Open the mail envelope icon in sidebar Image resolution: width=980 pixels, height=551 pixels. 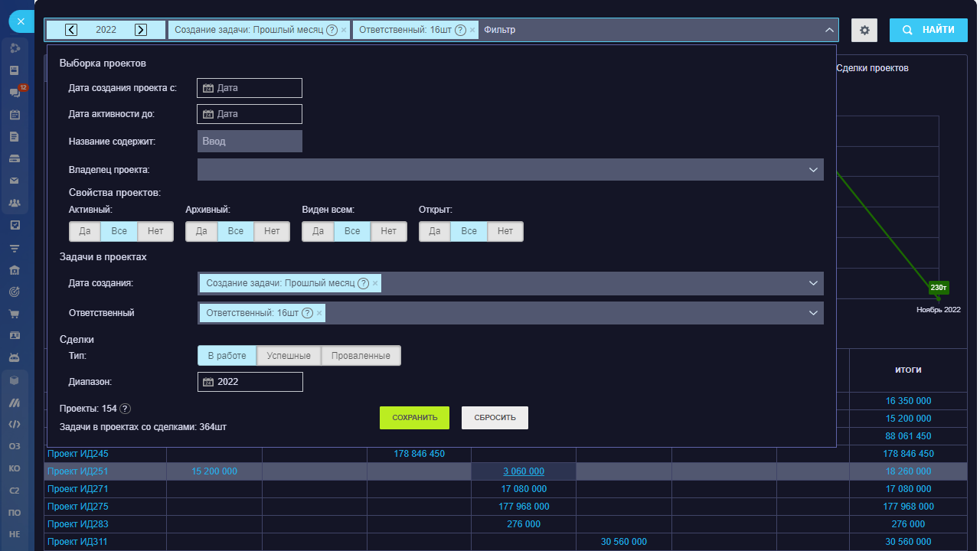coord(15,181)
